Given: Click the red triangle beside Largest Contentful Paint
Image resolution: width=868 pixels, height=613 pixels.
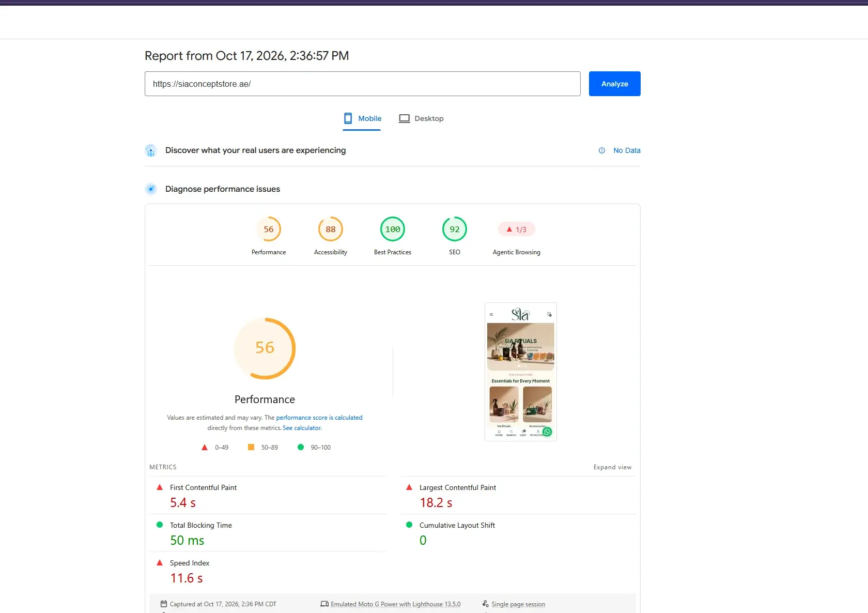Looking at the screenshot, I should 409,487.
